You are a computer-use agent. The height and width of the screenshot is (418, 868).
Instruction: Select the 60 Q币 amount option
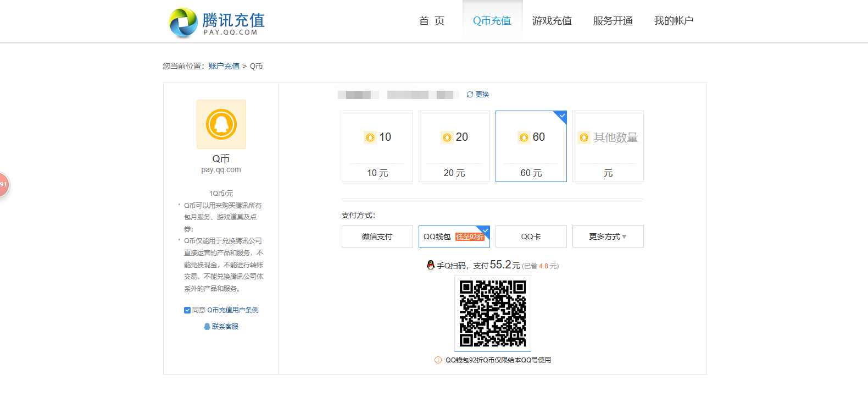[x=531, y=146]
